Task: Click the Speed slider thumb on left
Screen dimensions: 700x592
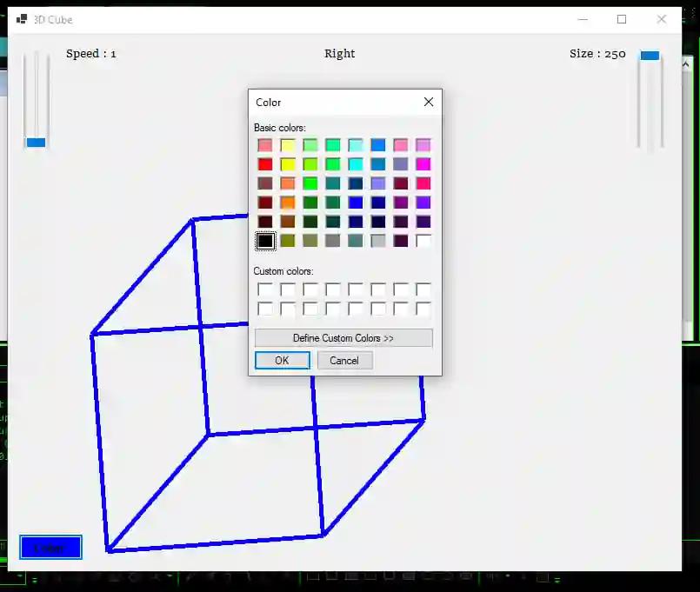Action: (x=36, y=143)
